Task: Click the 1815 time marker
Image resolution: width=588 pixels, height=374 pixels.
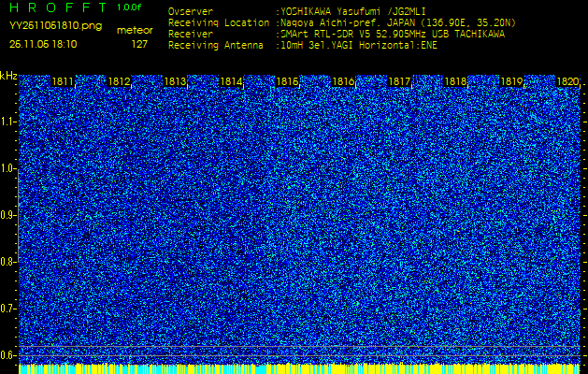Action: (x=287, y=82)
